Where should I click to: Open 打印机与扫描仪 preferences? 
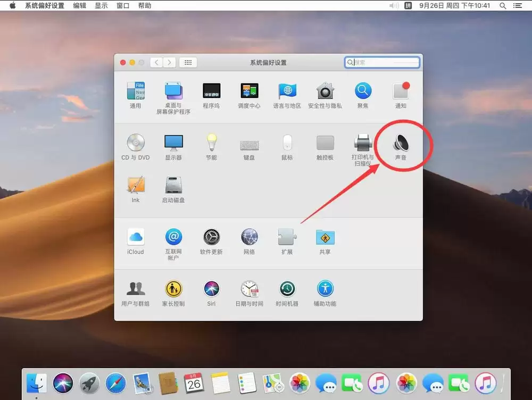[x=363, y=149]
